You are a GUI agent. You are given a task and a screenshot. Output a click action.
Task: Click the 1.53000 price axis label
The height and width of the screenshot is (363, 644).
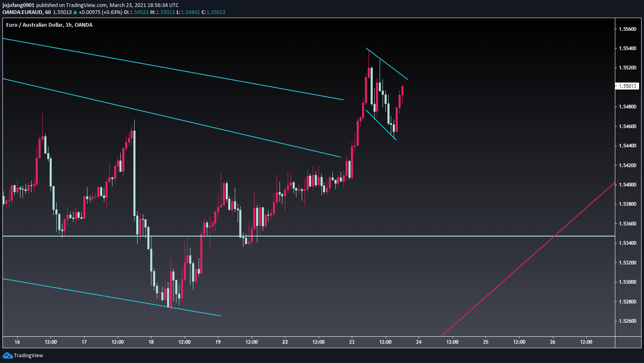coord(628,282)
